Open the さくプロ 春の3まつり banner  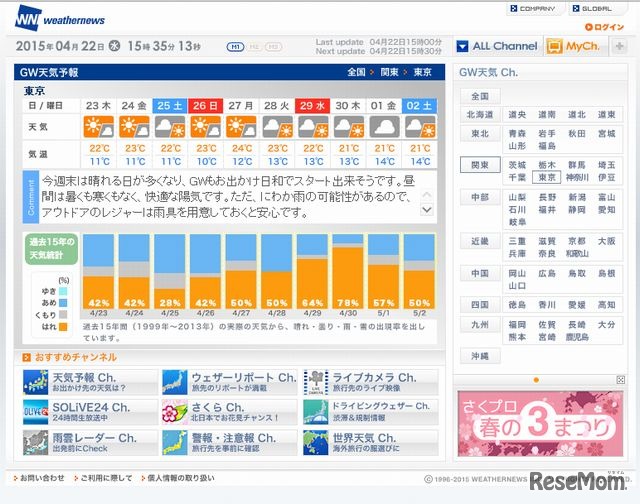[540, 424]
